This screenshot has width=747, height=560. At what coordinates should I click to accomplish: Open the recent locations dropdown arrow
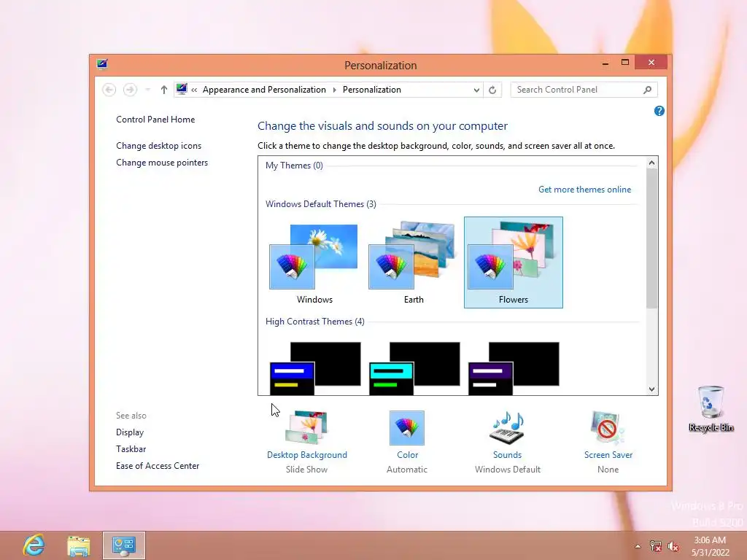[x=147, y=90]
